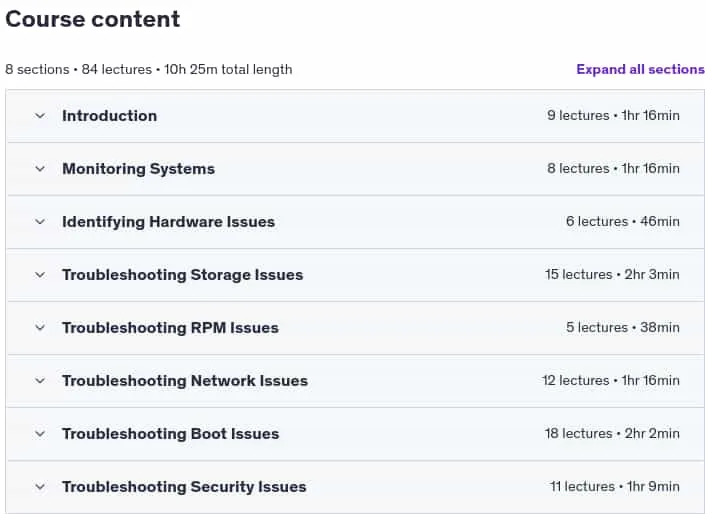This screenshot has height=514, width=705.
Task: Click the 18 lectures 2hr 2min label
Action: point(612,434)
